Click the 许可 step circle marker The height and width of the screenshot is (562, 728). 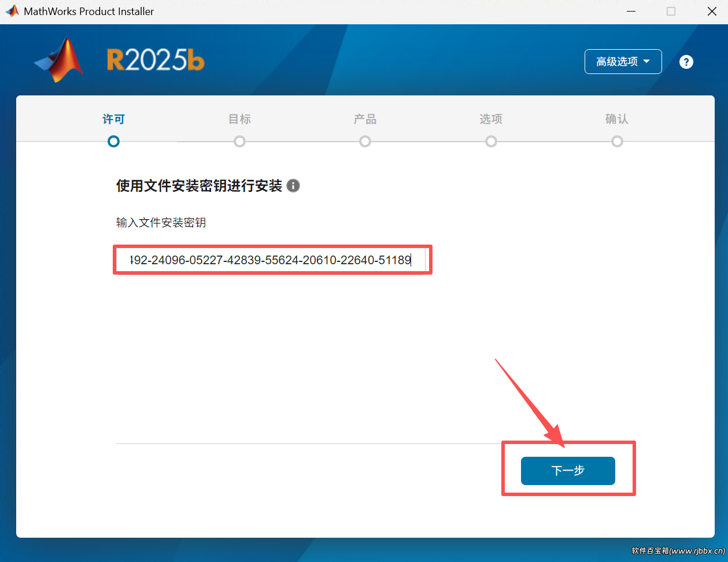pos(113,141)
